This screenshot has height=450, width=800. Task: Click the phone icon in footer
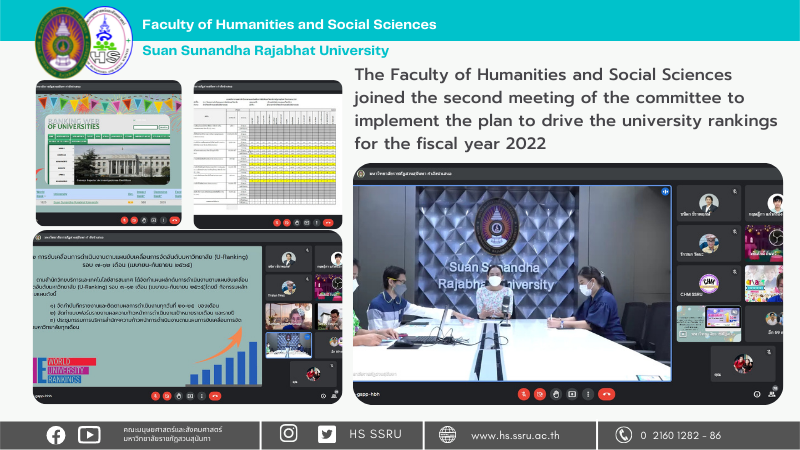click(624, 434)
